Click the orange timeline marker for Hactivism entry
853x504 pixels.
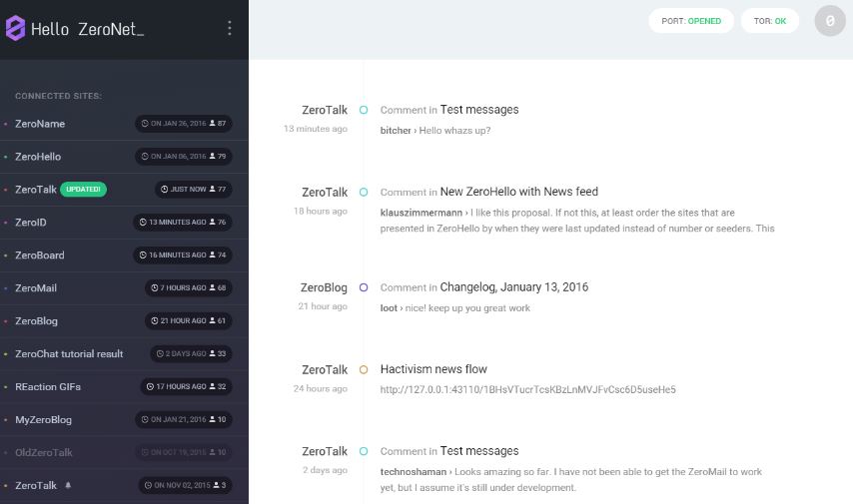point(364,369)
